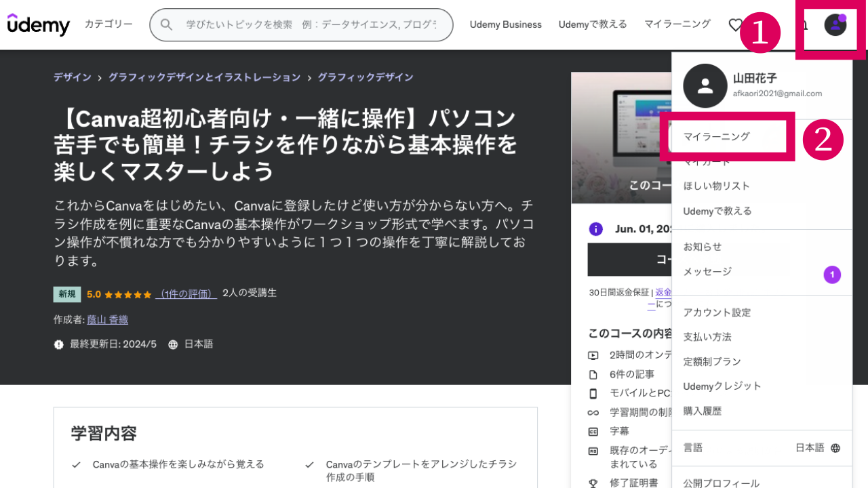Click the blue info icon next to the date
868x488 pixels.
point(595,228)
